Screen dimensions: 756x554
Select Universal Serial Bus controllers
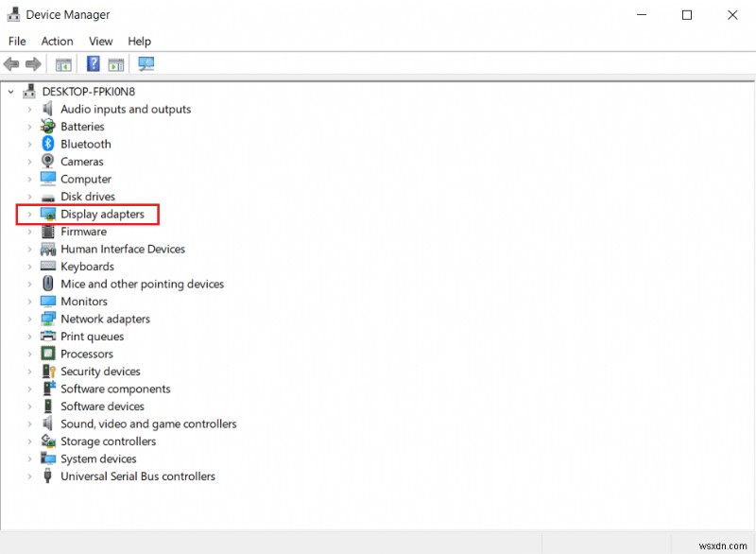(x=138, y=476)
